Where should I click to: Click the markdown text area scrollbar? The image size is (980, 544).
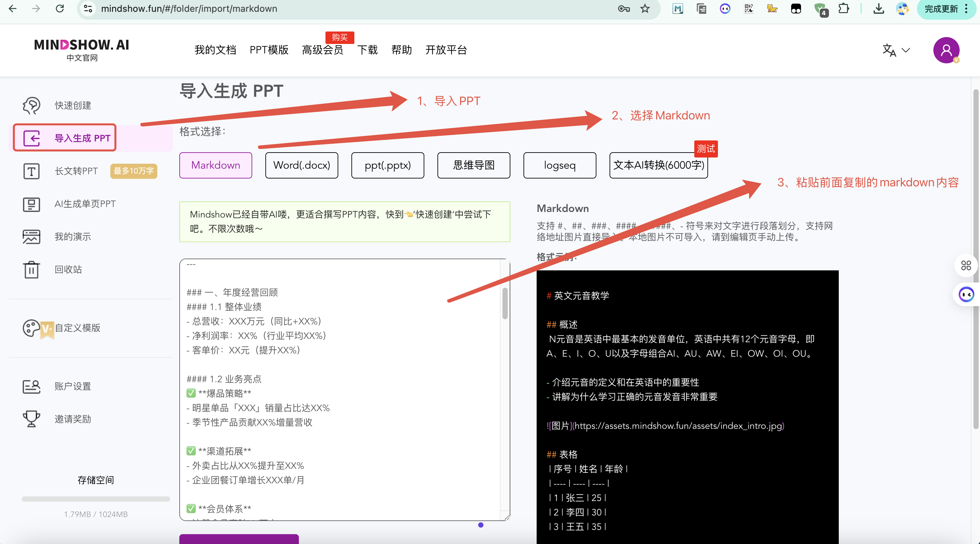[505, 304]
